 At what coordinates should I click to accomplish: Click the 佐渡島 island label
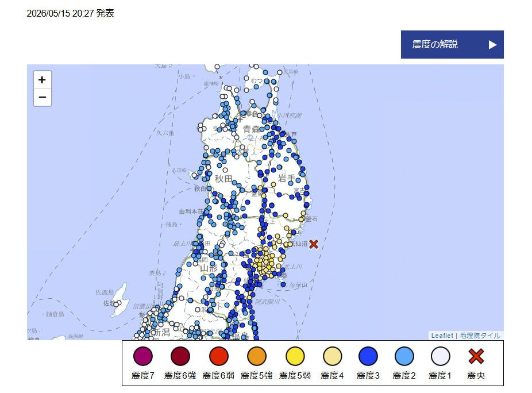[x=105, y=292]
